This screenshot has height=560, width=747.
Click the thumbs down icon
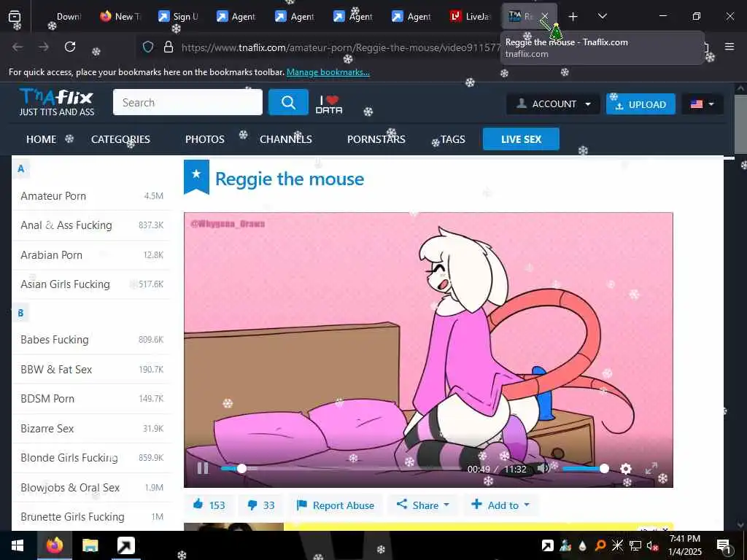click(252, 505)
